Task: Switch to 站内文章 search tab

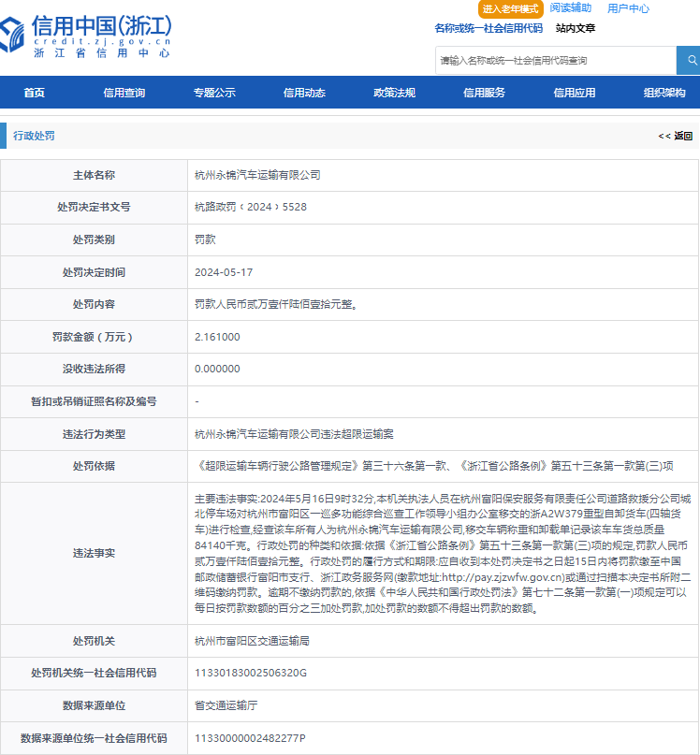Action: (575, 28)
